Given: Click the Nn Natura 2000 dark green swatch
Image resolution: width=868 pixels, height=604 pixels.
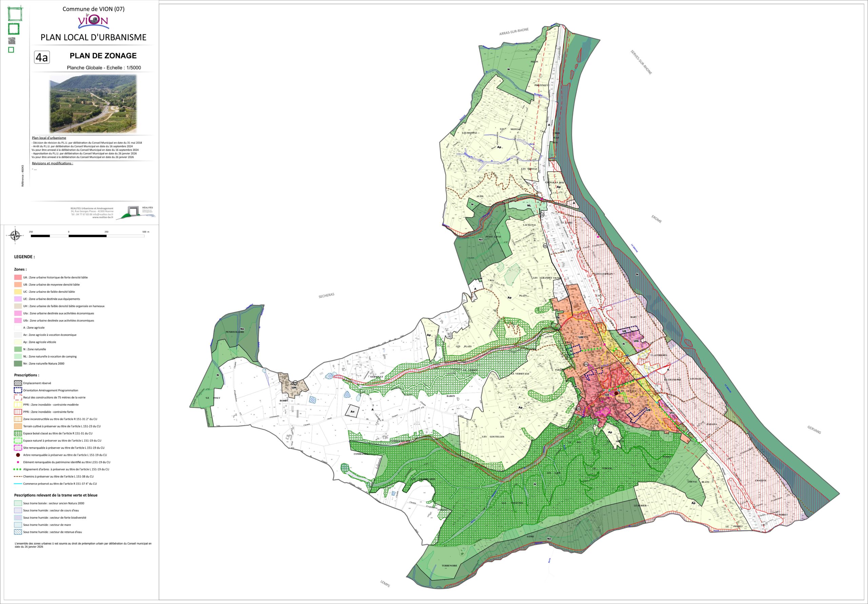Looking at the screenshot, I should point(18,364).
